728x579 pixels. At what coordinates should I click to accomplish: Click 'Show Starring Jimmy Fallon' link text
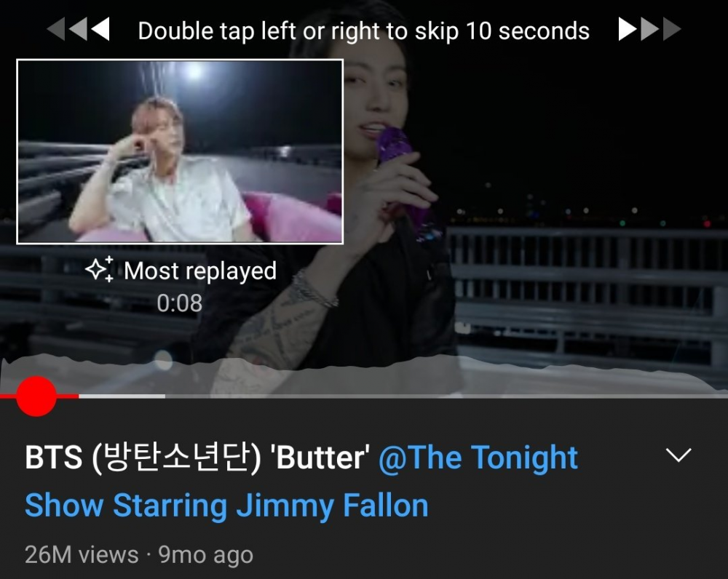(x=226, y=506)
